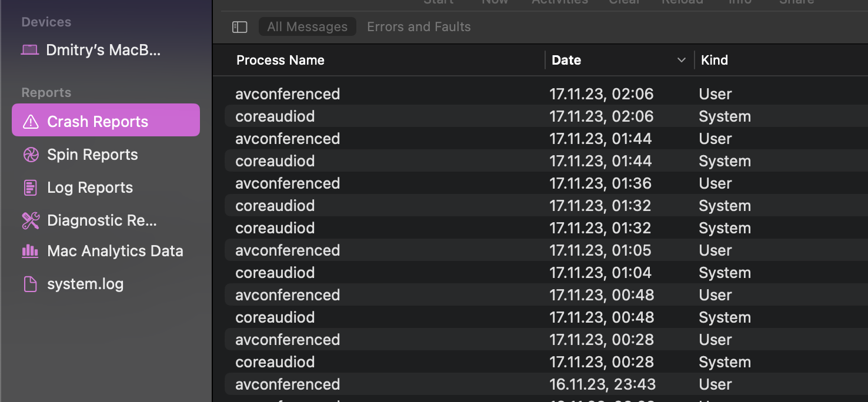Switch to All Messages filter
The image size is (868, 402).
coord(307,27)
